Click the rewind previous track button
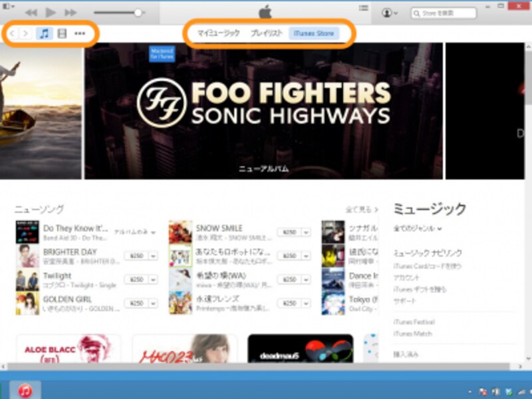 coord(31,13)
